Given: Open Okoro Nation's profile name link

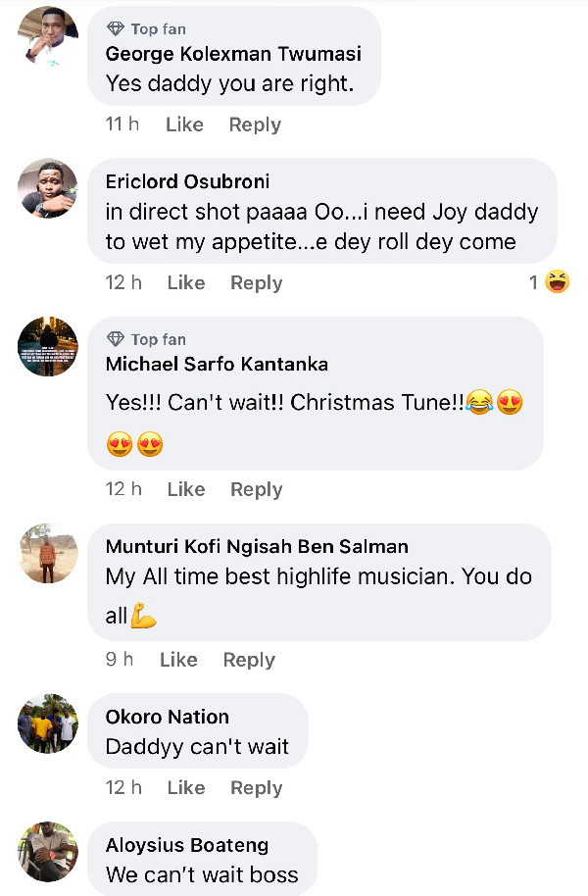Looking at the screenshot, I should pyautogui.click(x=168, y=717).
